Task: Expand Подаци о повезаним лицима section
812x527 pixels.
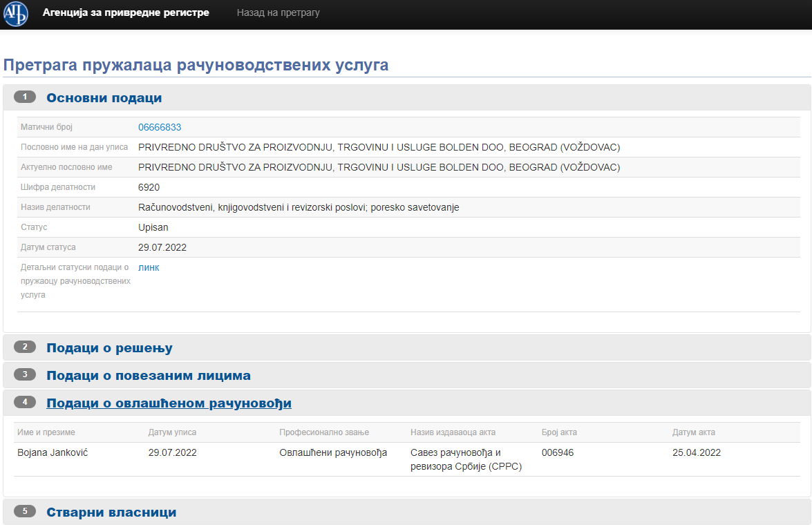Action: tap(149, 375)
